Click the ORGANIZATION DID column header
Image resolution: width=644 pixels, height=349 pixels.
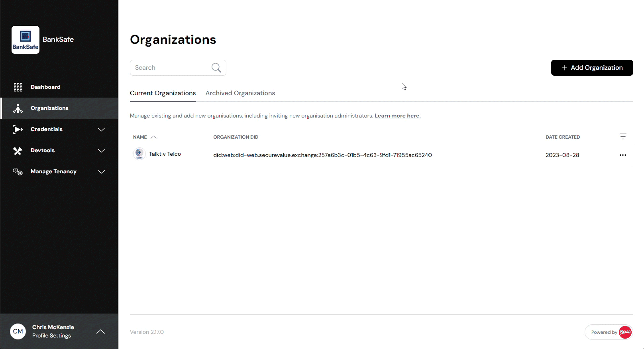[x=236, y=137]
